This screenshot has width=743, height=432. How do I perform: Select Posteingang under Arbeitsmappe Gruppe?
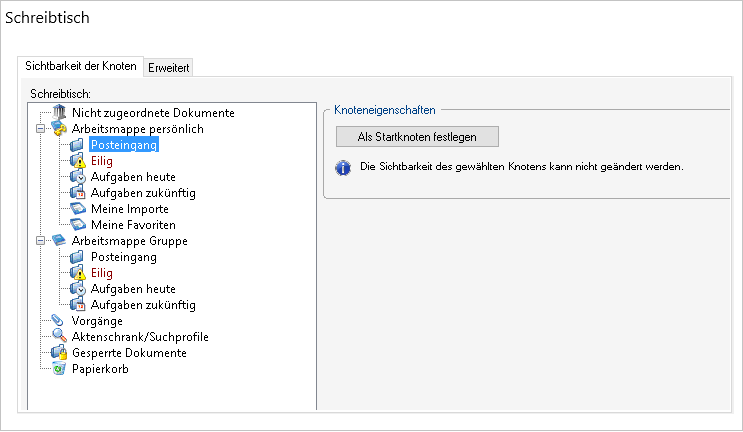click(124, 257)
